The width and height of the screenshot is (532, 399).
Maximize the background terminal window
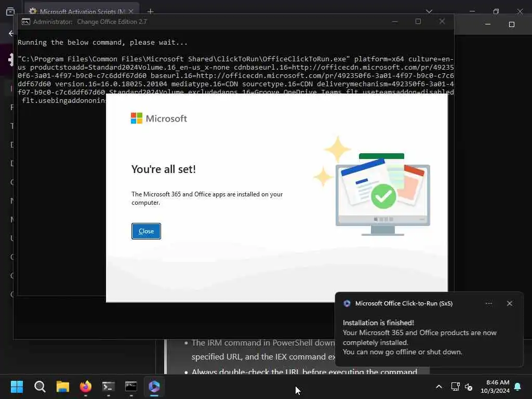point(512,24)
